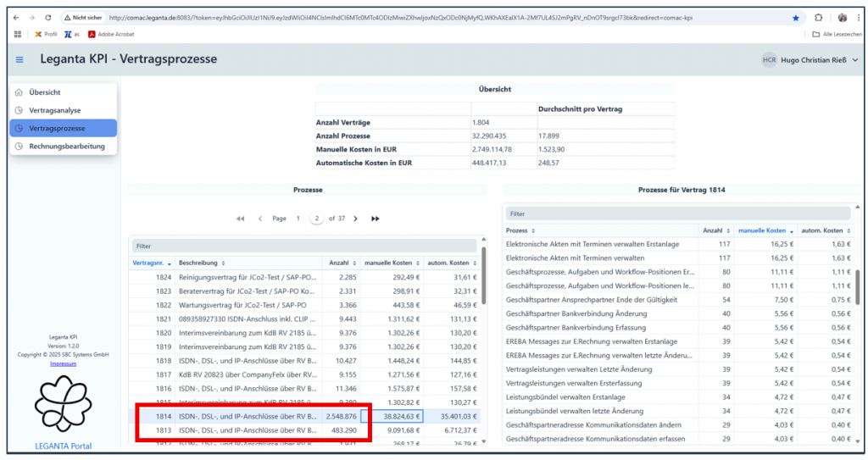Open the browser extensions puzzle icon
Screen dimensions: 868x460
pos(819,17)
